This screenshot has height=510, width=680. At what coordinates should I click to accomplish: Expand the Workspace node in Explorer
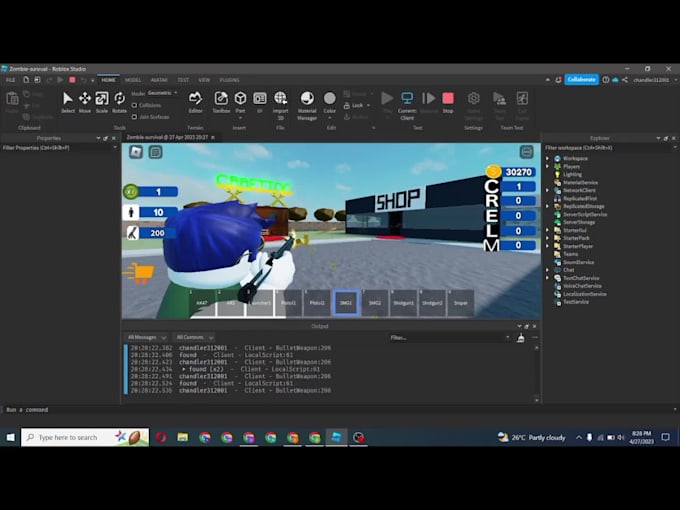point(547,158)
